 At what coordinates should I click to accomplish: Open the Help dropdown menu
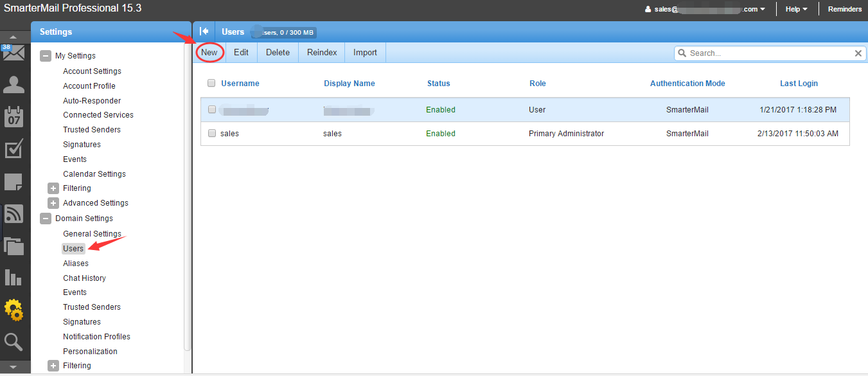tap(795, 8)
